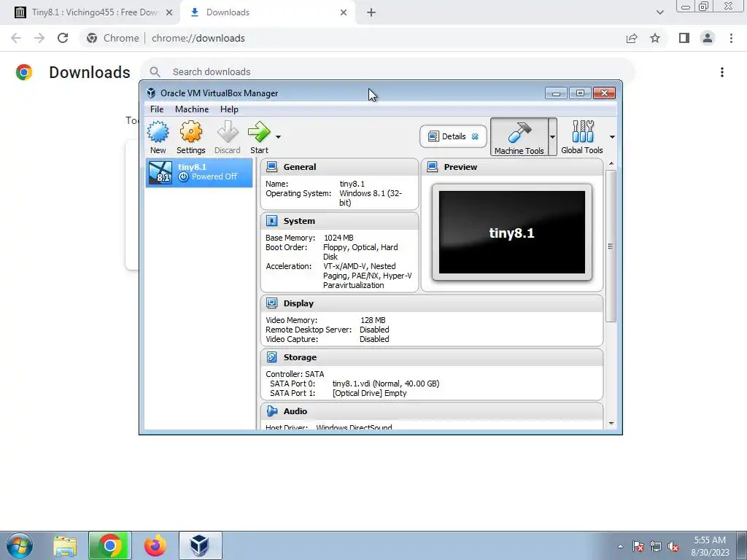Open the Help menu in VirtualBox
Screen dimensions: 747x560
click(229, 109)
